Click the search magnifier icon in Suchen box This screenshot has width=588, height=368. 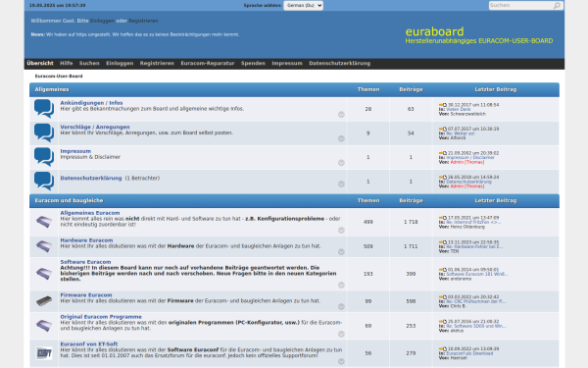tap(557, 5)
